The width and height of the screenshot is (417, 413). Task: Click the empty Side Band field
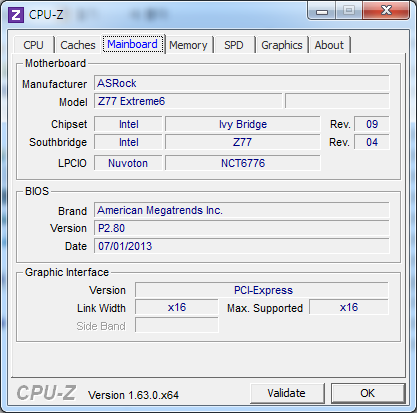[x=177, y=325]
